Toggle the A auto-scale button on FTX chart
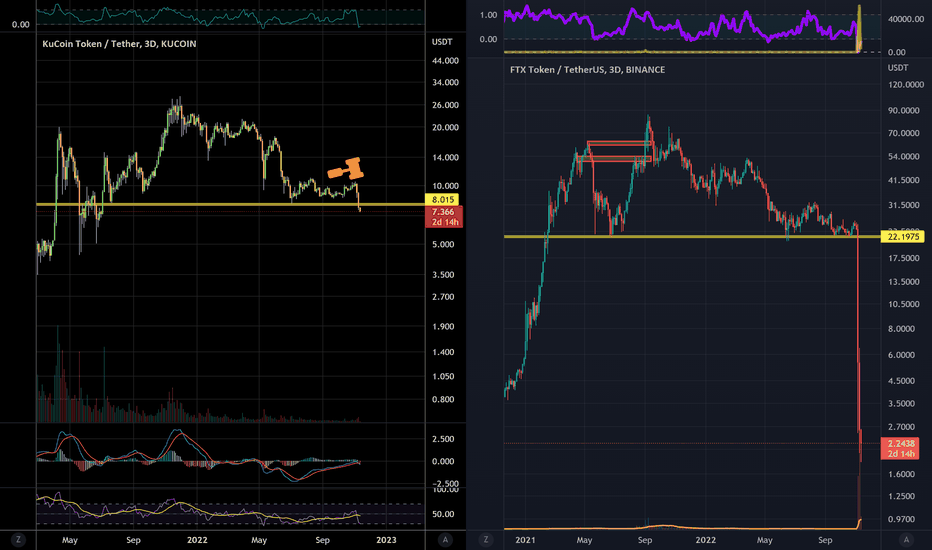 pos(906,540)
